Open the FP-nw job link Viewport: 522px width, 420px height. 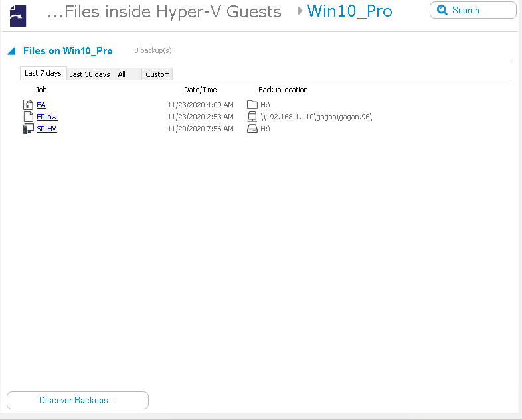46,117
